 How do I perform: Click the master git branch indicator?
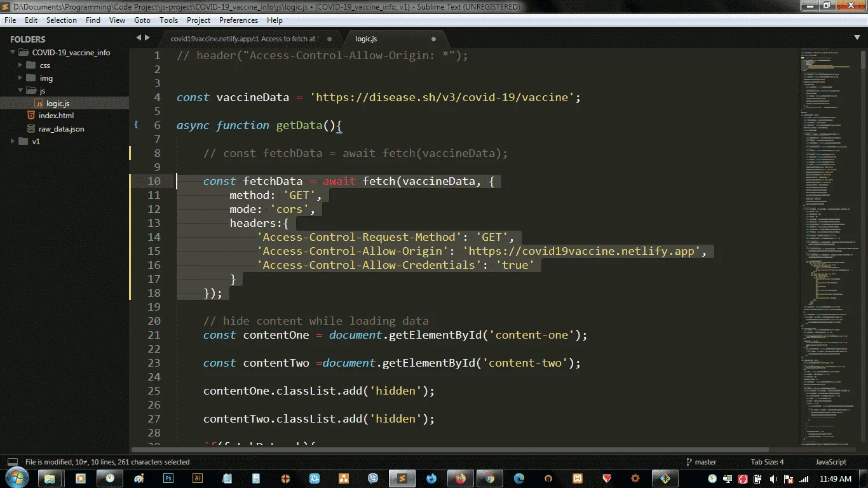click(x=701, y=462)
